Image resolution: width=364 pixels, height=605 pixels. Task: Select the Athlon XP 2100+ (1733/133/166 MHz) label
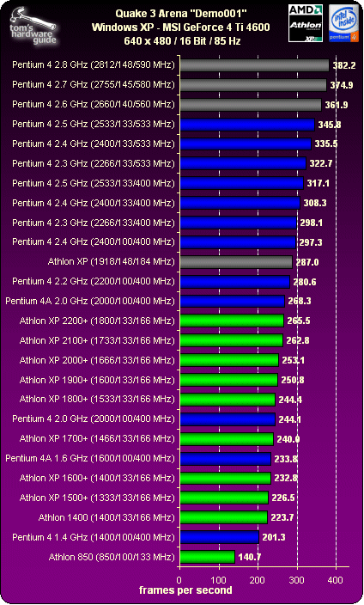(97, 340)
